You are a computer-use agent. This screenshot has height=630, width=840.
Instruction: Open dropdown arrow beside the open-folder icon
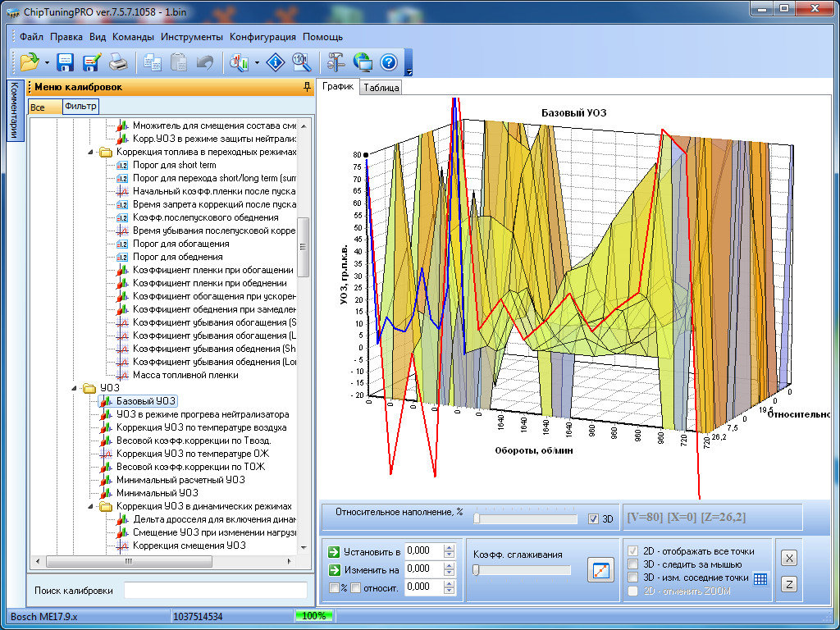tap(48, 62)
